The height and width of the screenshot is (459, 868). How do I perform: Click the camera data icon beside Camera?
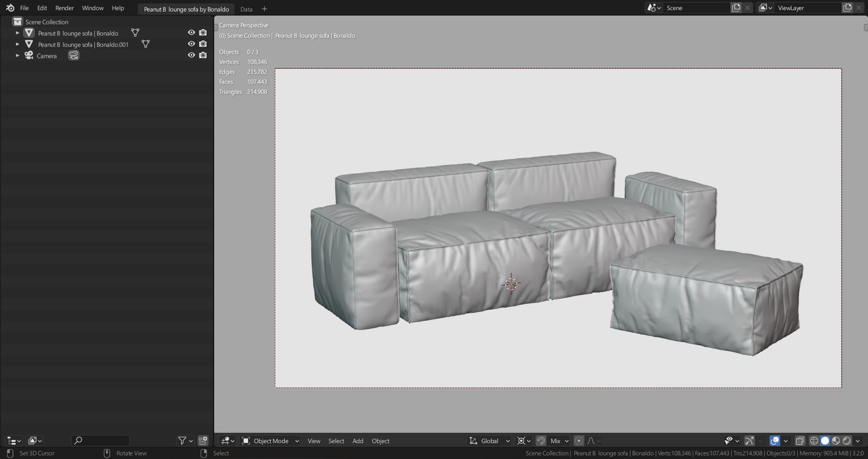[x=73, y=55]
